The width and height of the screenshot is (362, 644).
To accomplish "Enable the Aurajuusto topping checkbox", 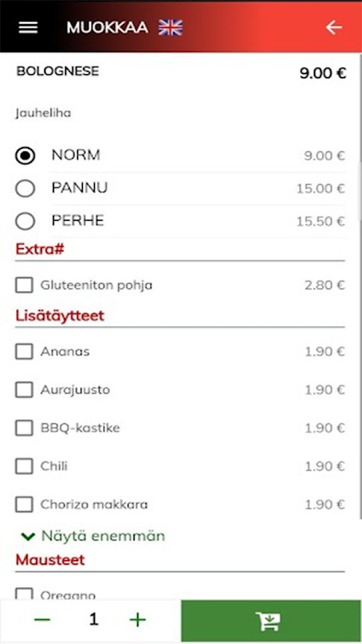I will click(x=24, y=390).
